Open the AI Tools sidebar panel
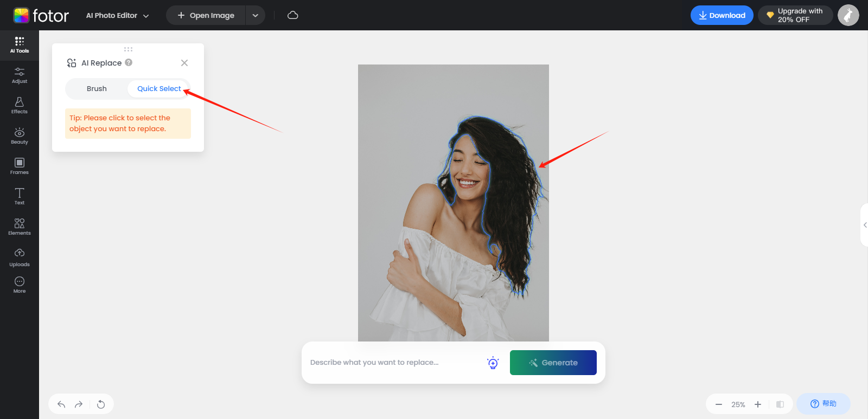 pos(20,45)
